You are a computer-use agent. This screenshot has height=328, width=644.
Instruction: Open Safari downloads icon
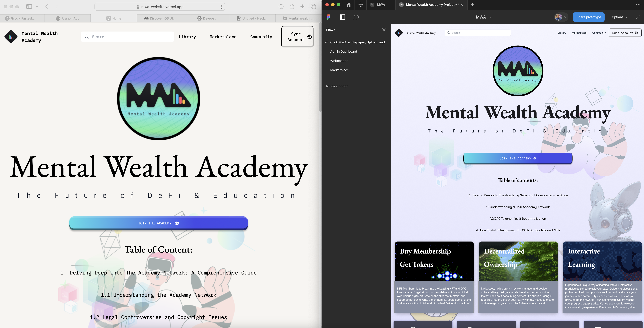[281, 7]
